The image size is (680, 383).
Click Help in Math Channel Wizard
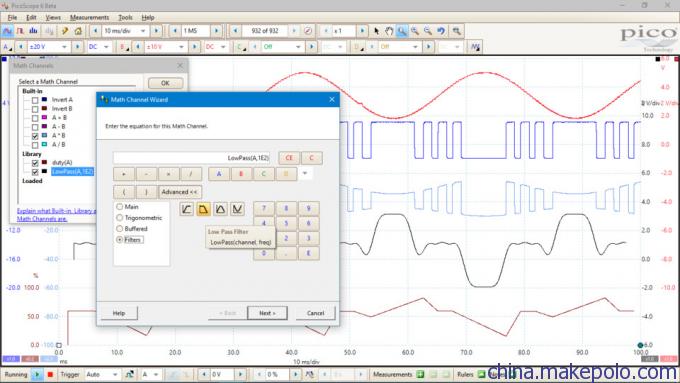(119, 313)
